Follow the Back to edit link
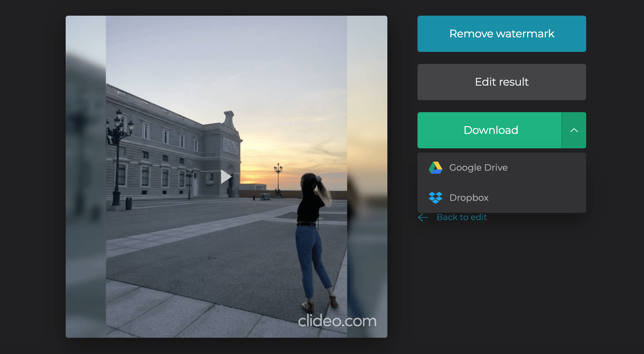Viewport: 644px width, 354px height. pos(461,217)
